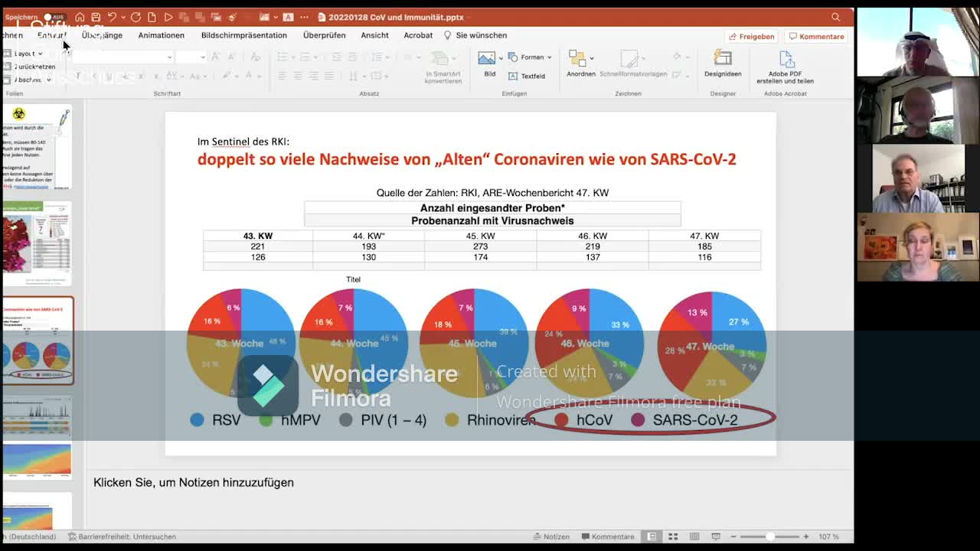The width and height of the screenshot is (980, 551).
Task: Click the Kommentare button top right
Action: point(816,36)
